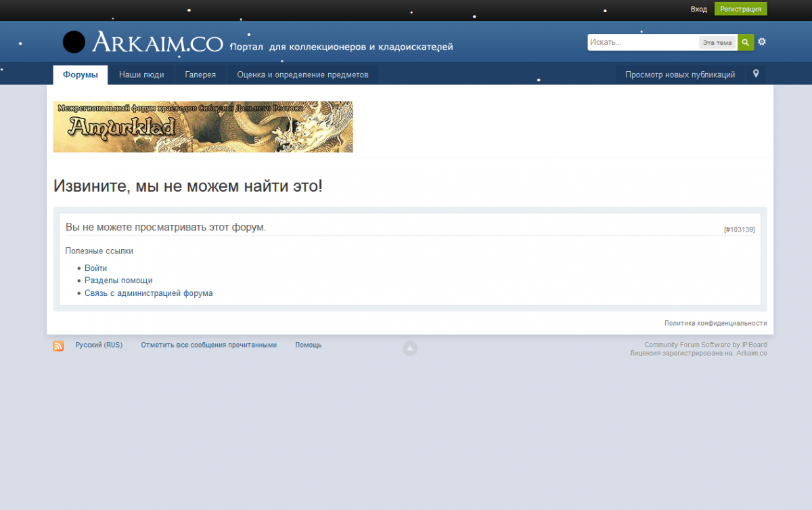Viewport: 812px width, 510px height.
Task: Switch to the Галерея tab
Action: click(x=200, y=75)
